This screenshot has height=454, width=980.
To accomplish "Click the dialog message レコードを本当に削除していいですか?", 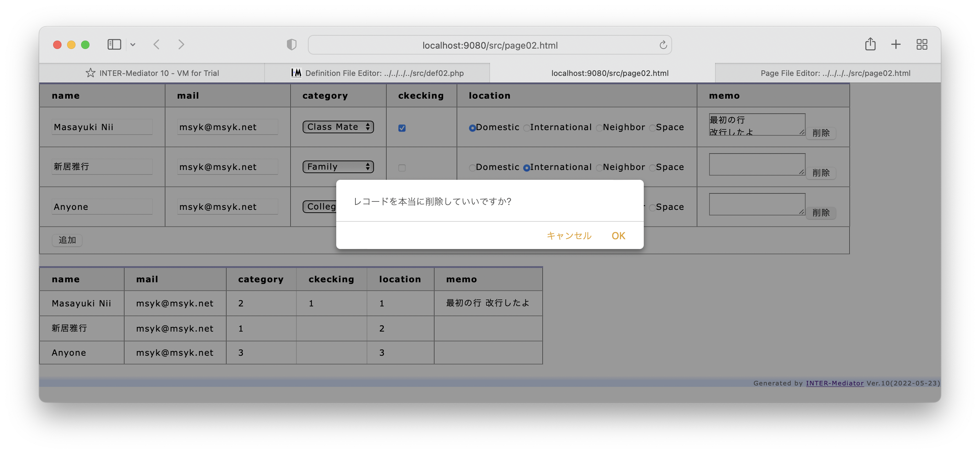I will click(x=432, y=201).
